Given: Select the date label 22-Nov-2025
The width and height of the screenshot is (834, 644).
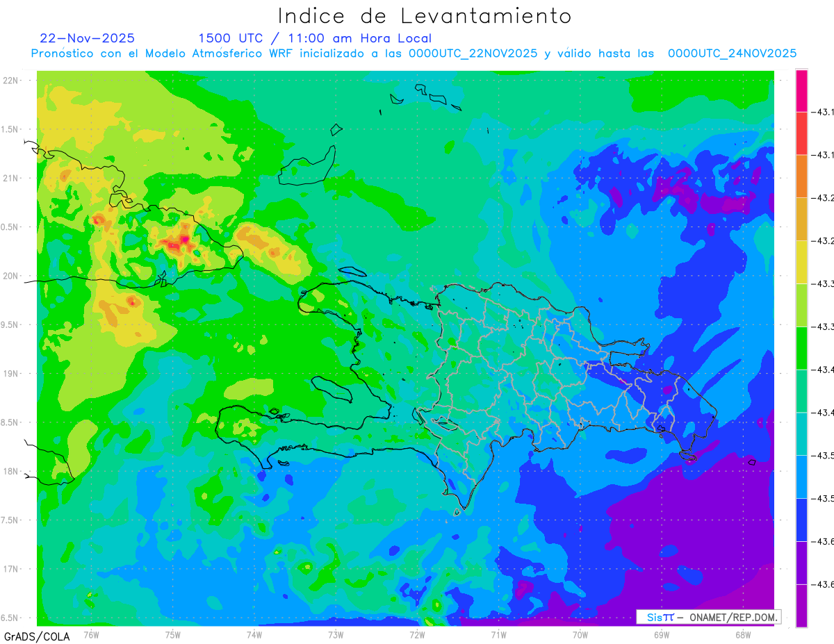Looking at the screenshot, I should tap(88, 38).
